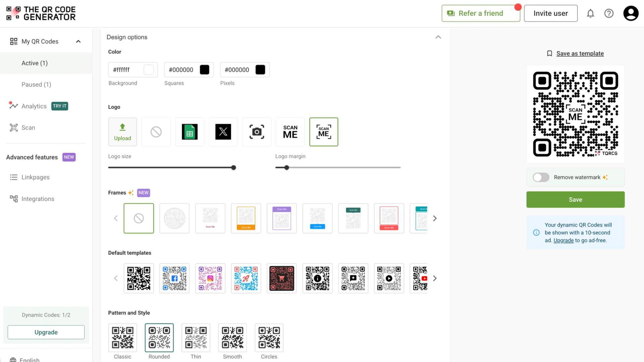Screen dimensions: 644x362
Task: Apply the play button template
Action: coord(389,278)
